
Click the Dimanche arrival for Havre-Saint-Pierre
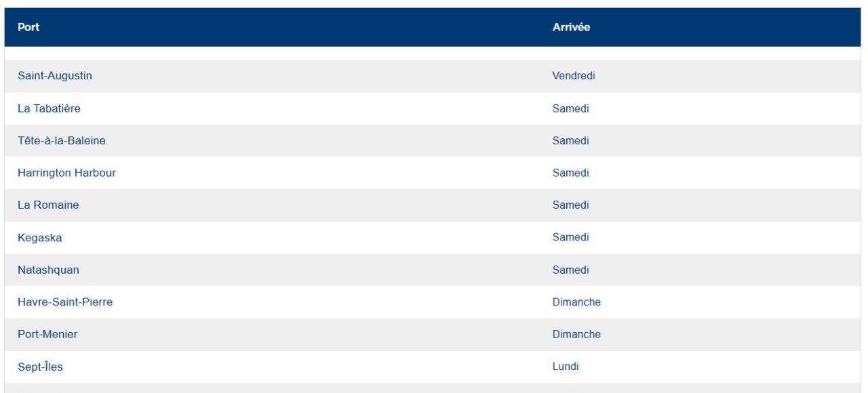tap(576, 302)
